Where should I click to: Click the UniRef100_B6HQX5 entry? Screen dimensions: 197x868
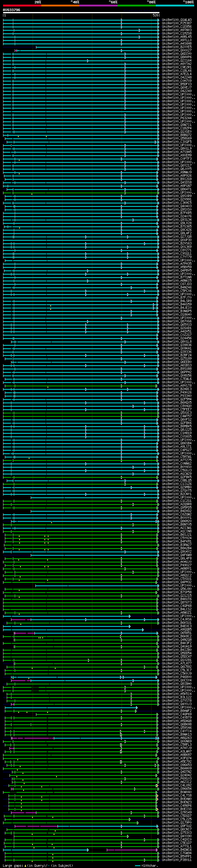(x=177, y=403)
